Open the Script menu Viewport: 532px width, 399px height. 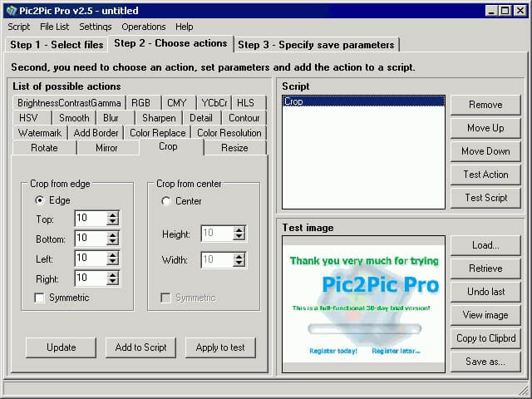pyautogui.click(x=18, y=27)
